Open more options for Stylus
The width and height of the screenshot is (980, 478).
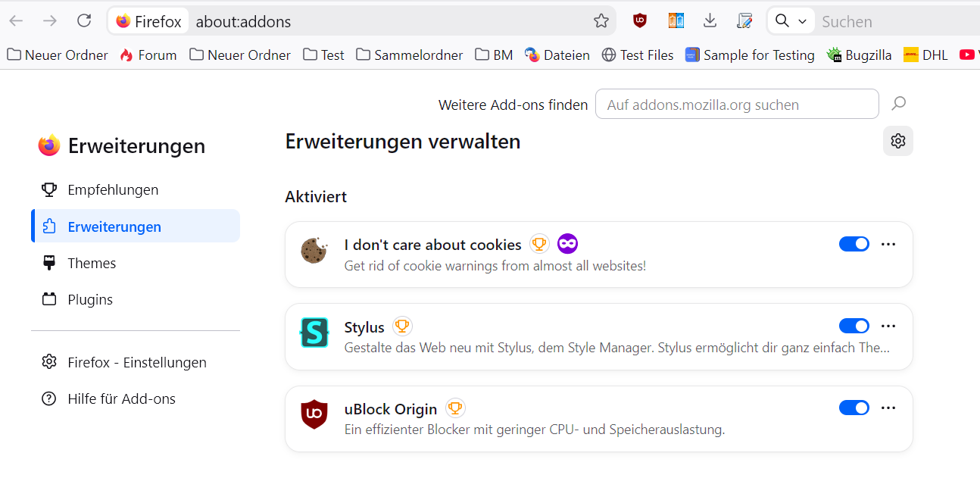coord(889,326)
